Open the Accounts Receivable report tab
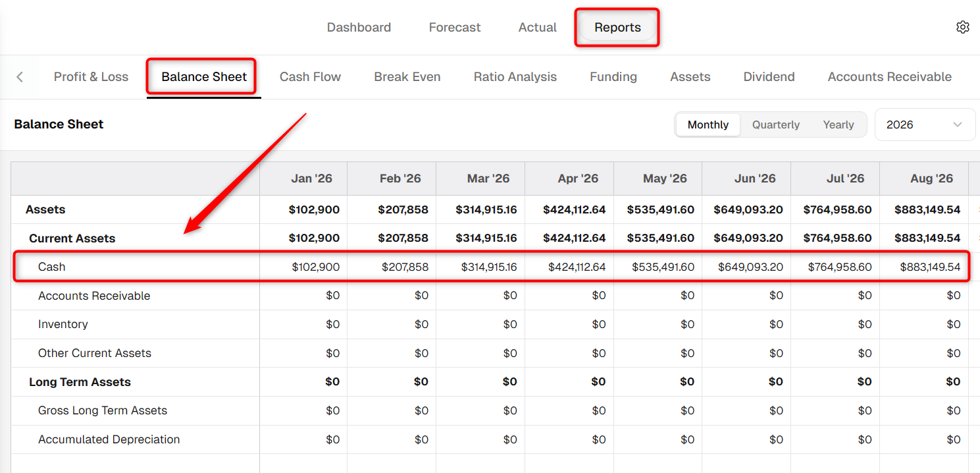 890,77
